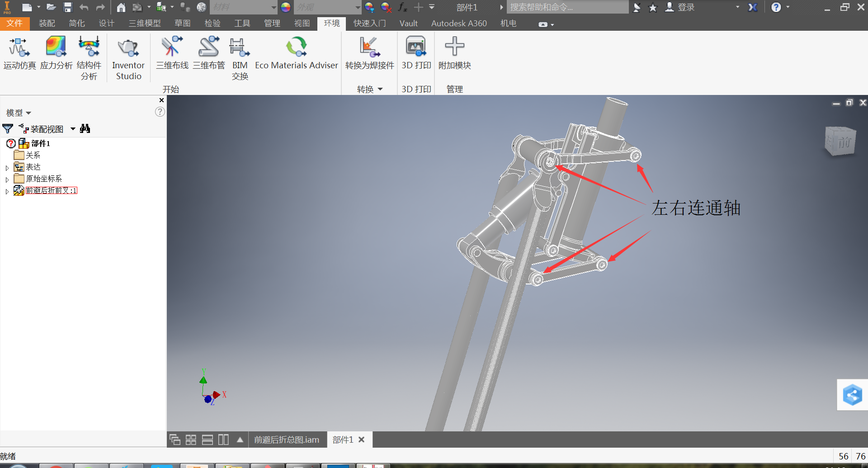Open the filter funnel in model browser
Viewport: 868px width, 468px height.
(x=8, y=129)
